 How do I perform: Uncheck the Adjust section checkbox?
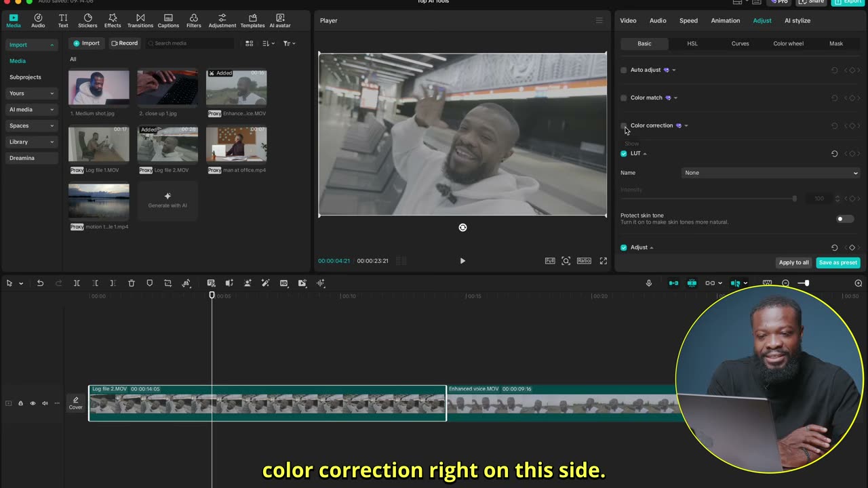[624, 247]
